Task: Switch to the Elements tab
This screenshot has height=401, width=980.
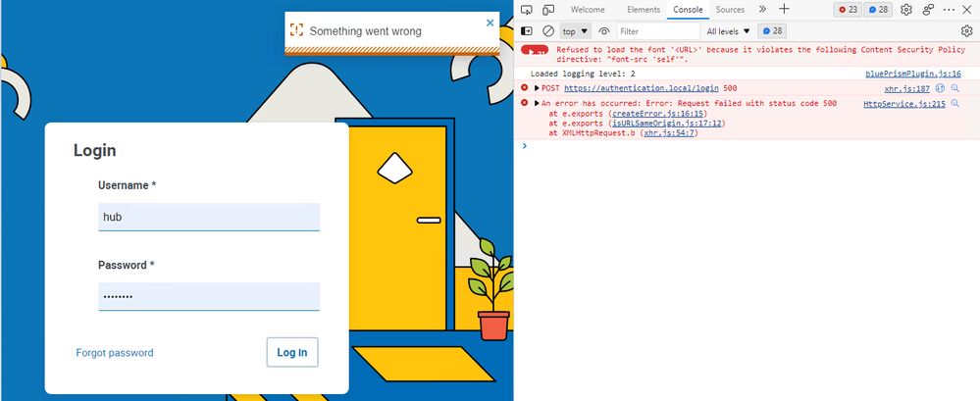Action: pyautogui.click(x=644, y=10)
